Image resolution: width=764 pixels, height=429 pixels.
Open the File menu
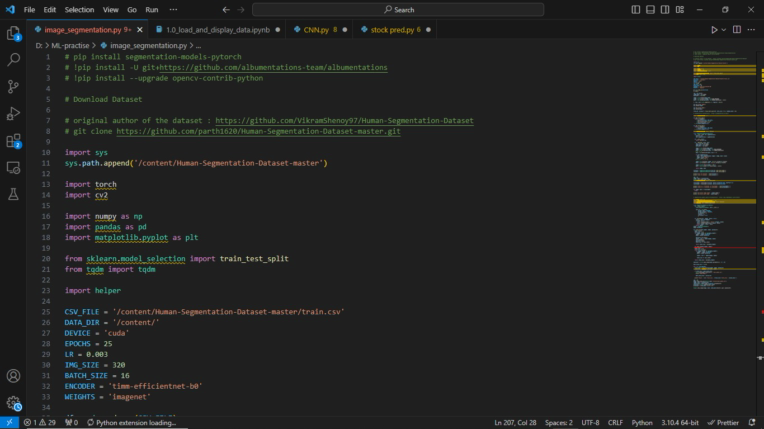click(29, 9)
